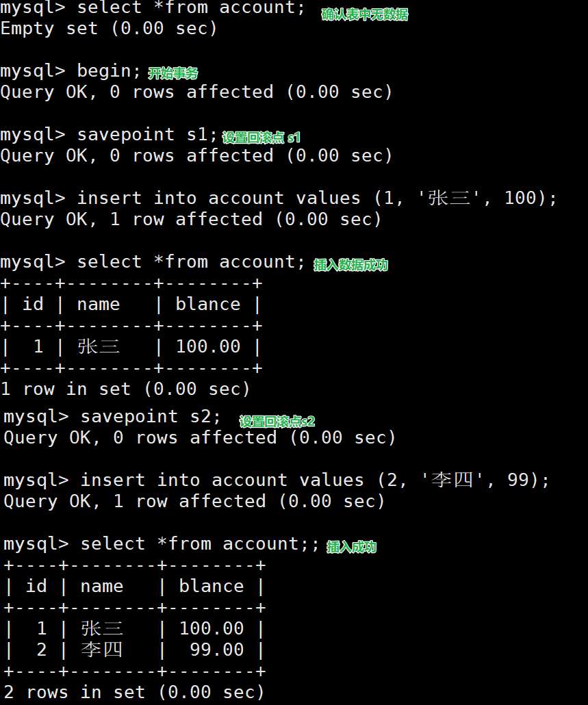Click the '1 row in set' result line

pos(125,389)
